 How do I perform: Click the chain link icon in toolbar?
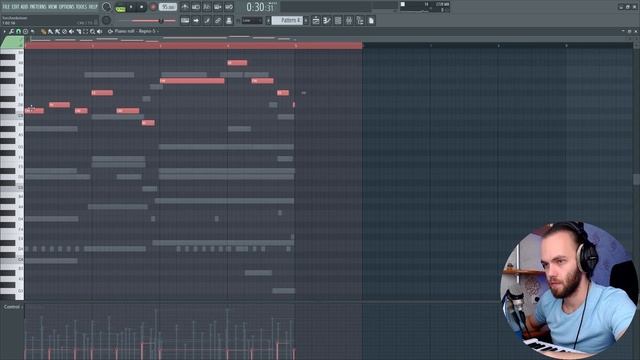click(x=218, y=20)
